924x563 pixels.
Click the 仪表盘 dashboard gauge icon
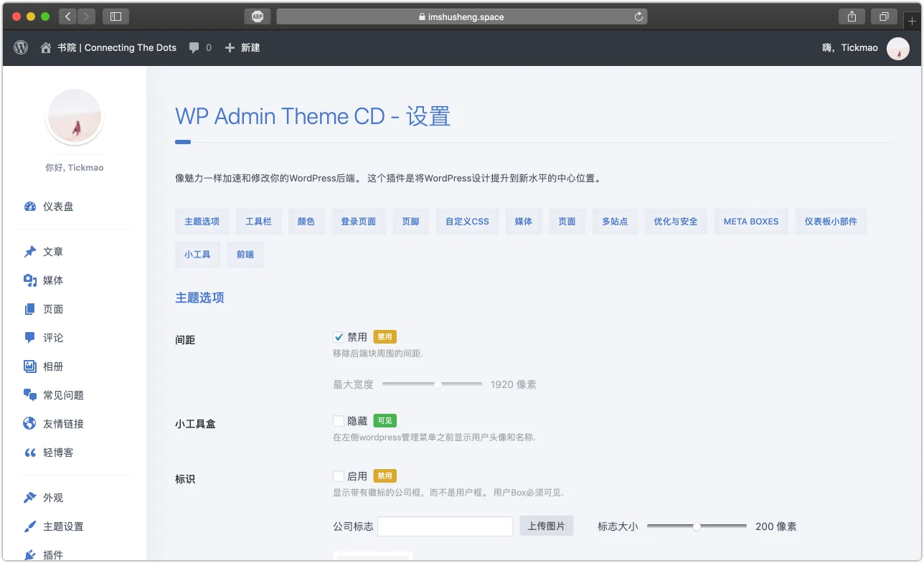(x=29, y=207)
